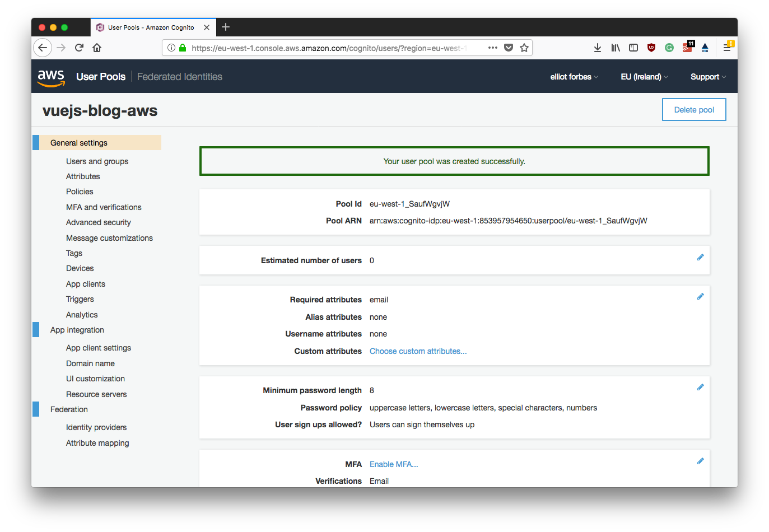Open App clients page

pyautogui.click(x=85, y=284)
